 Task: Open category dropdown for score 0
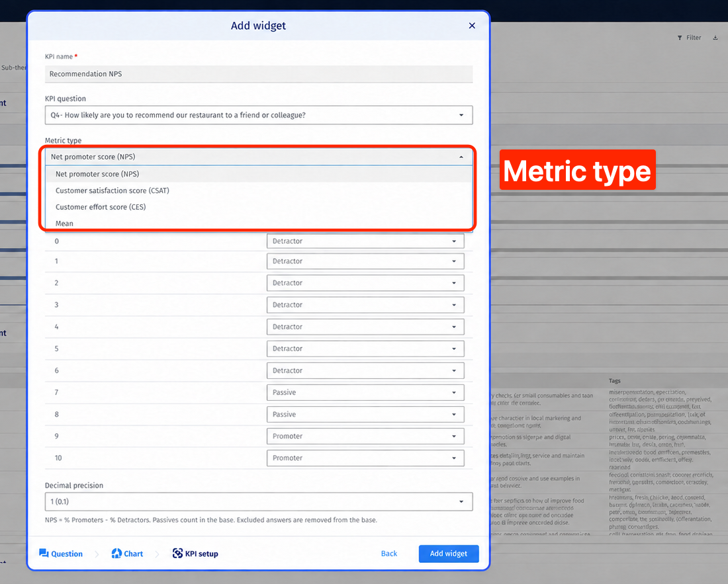[x=365, y=241]
